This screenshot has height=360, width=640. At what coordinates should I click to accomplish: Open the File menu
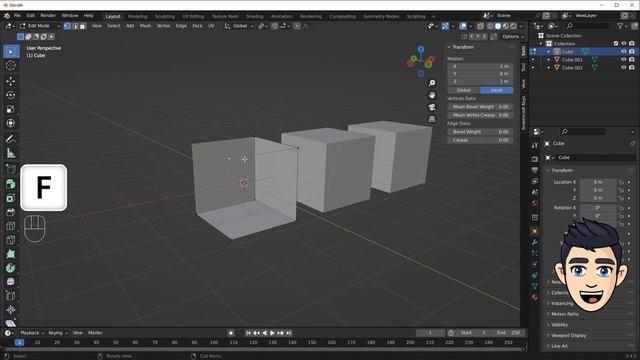pyautogui.click(x=17, y=16)
